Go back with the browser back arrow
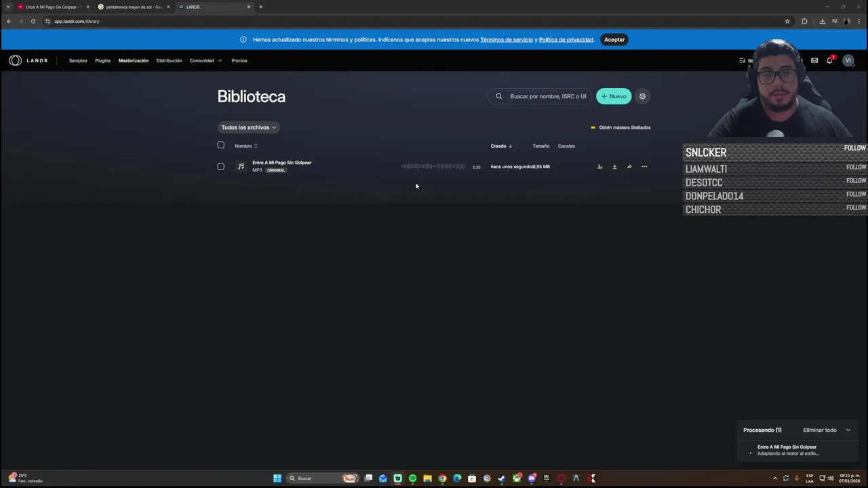Screen dimensions: 868x488 click(x=9, y=21)
